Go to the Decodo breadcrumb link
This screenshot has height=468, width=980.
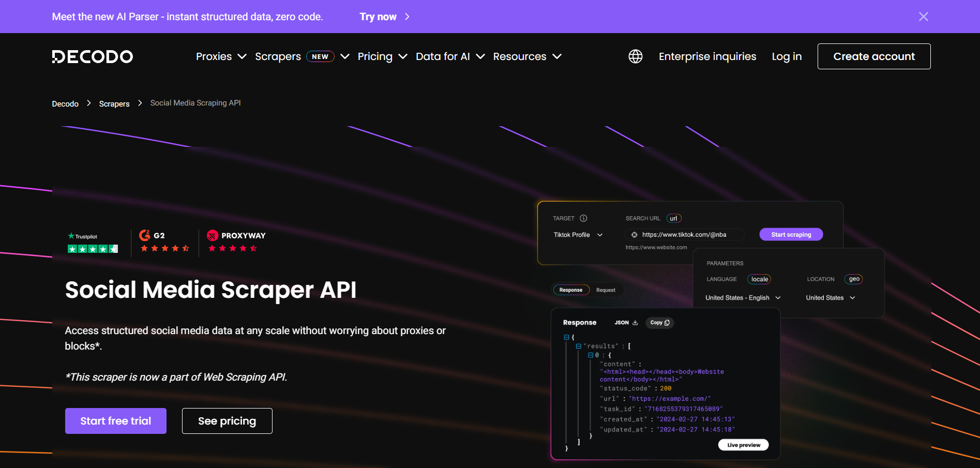[65, 103]
